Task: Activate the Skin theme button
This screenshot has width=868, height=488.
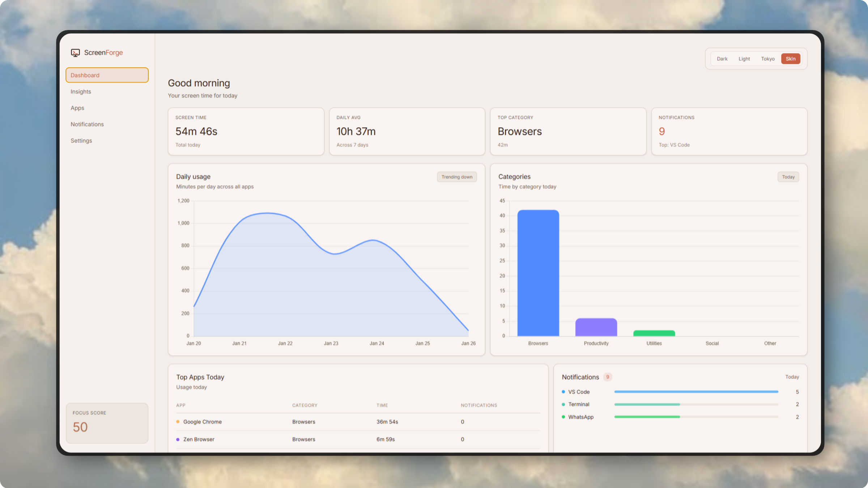Action: pos(790,59)
